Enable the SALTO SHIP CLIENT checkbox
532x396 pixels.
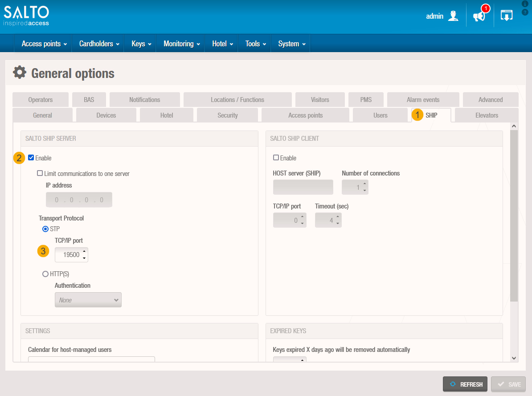[276, 158]
